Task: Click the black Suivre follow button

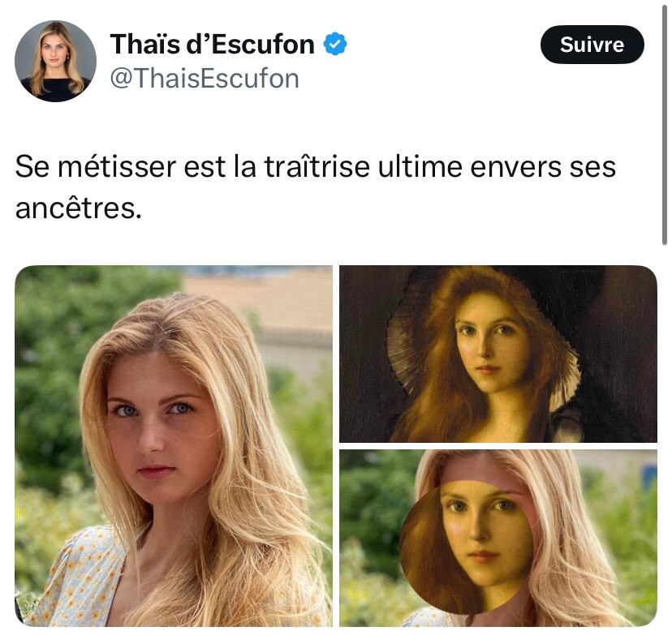Action: [x=592, y=45]
